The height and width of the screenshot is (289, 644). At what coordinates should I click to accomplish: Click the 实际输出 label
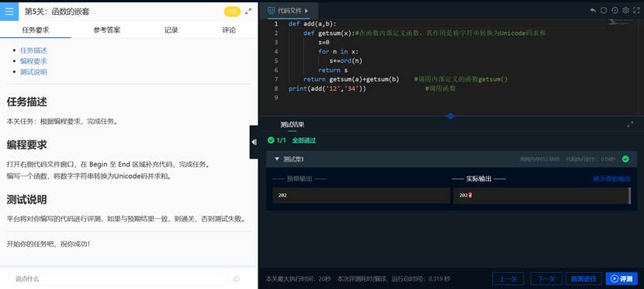479,179
